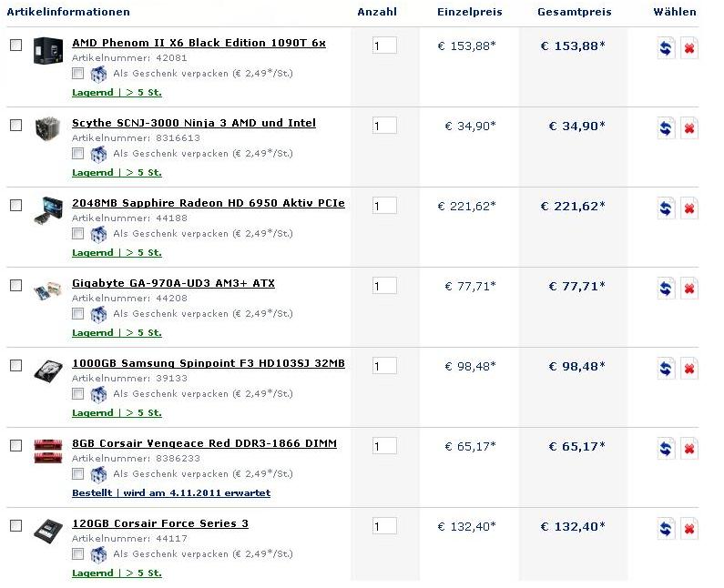Screen dimensions: 724x588
Task: Delete Gigabyte GA-970A-UD3 from cart
Action: pos(688,289)
